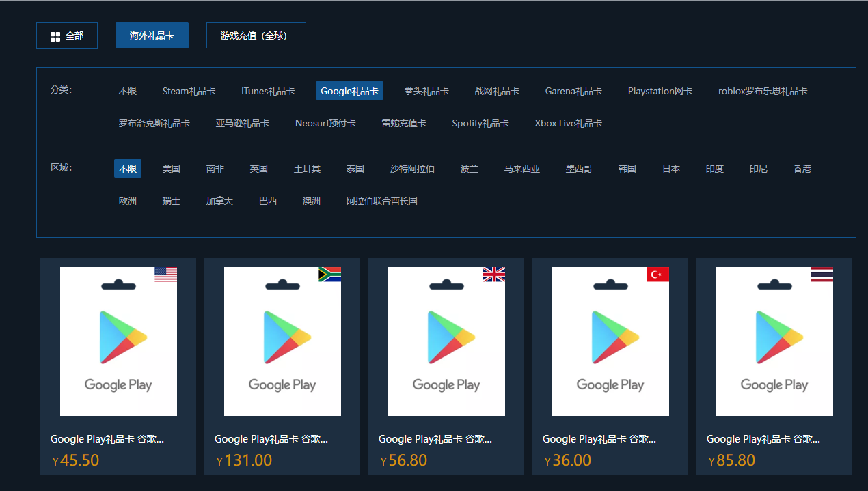Screen dimensions: 868x491
Task: Click the US flag icon on first card
Action: pyautogui.click(x=165, y=275)
